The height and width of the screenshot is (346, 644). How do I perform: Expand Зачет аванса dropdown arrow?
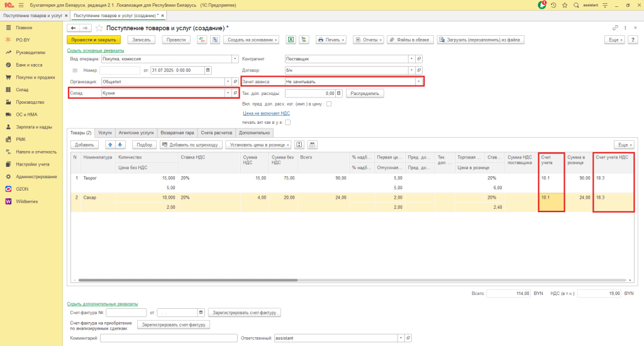418,82
